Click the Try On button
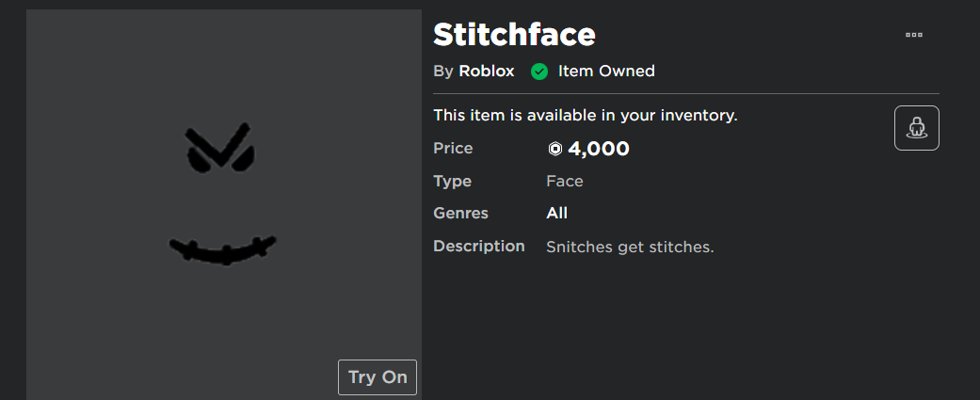Viewport: 980px width, 400px height. coord(378,377)
